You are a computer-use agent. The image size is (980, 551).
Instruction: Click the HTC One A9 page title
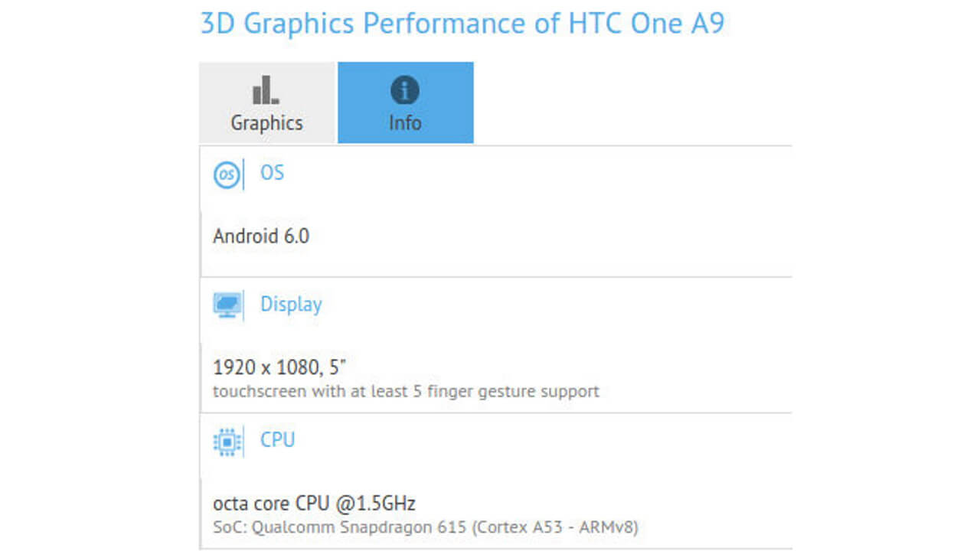tap(463, 23)
